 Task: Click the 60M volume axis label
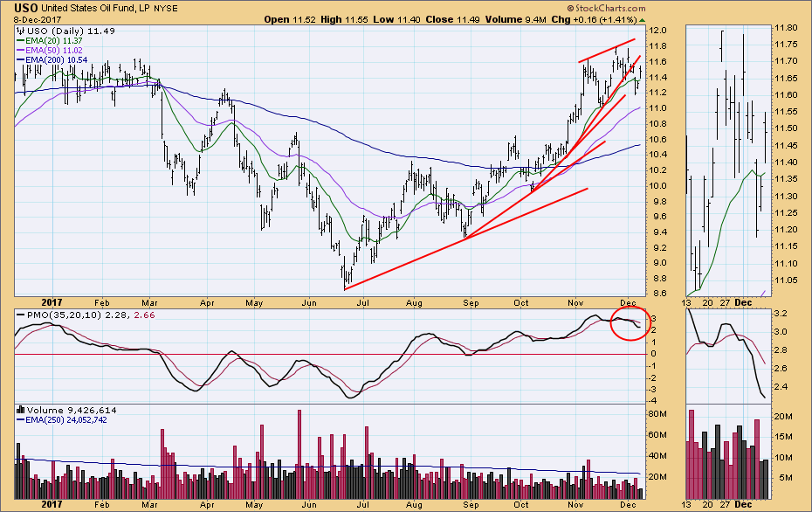657,435
